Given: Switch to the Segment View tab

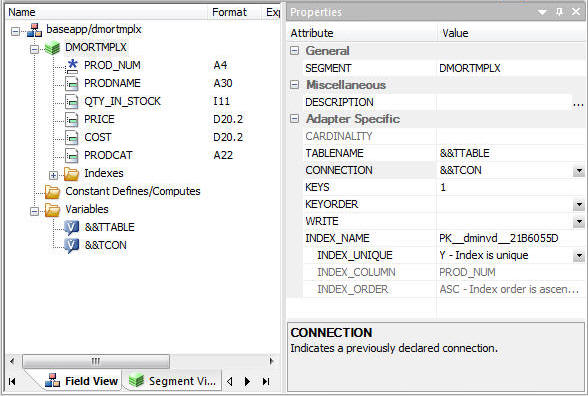Looking at the screenshot, I should (x=173, y=381).
